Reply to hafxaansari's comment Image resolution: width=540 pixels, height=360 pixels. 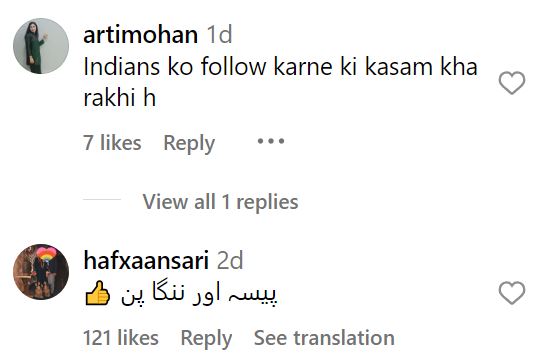(x=206, y=338)
